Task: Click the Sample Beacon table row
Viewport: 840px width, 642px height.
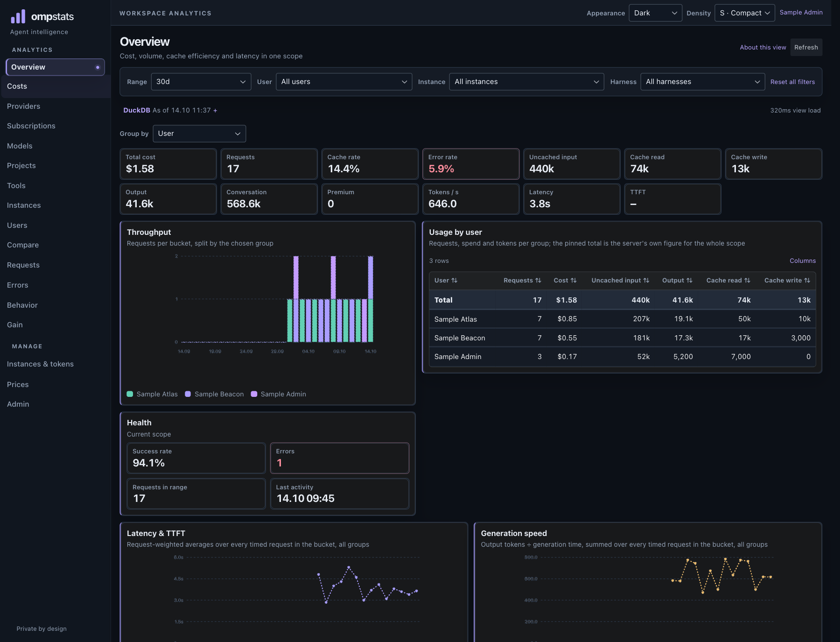Action: pos(622,338)
